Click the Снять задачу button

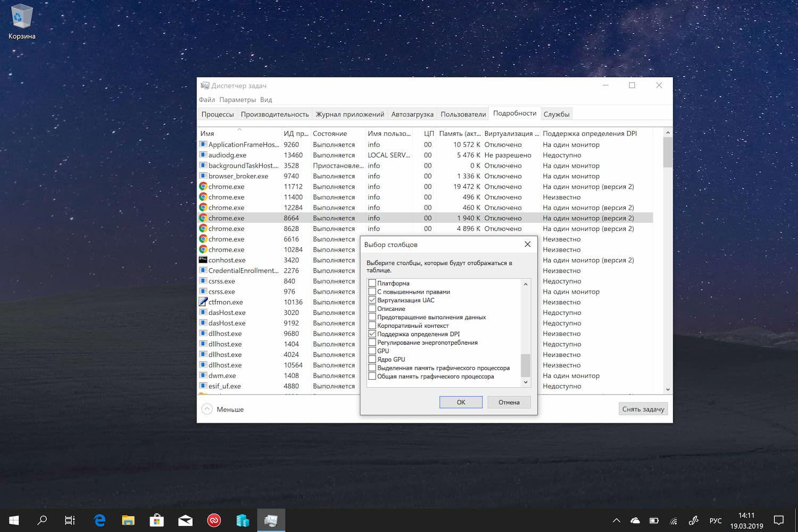coord(643,409)
